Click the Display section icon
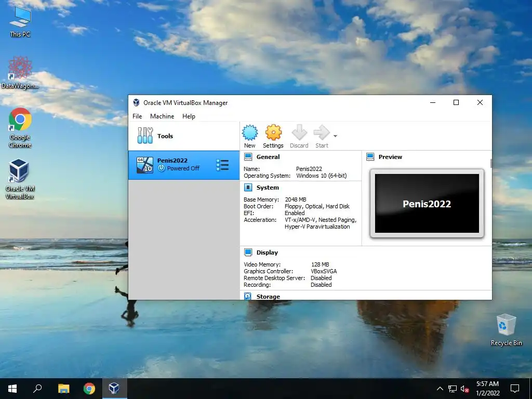 tap(248, 252)
